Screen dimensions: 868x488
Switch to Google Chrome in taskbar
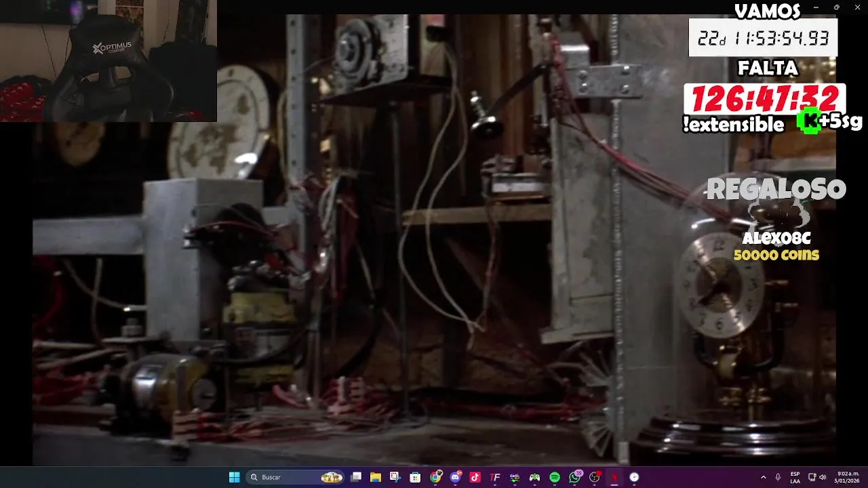(435, 477)
